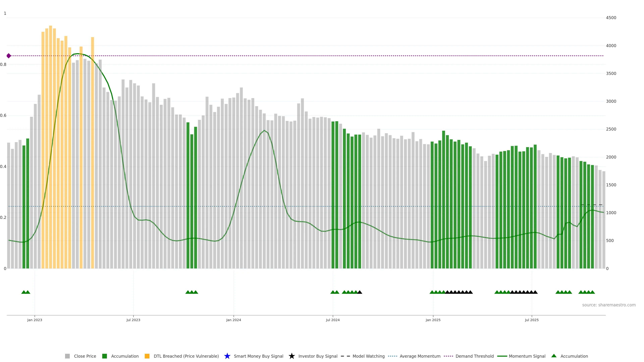Click the Jul 2023 axis label
The height and width of the screenshot is (362, 644).
[x=133, y=320]
